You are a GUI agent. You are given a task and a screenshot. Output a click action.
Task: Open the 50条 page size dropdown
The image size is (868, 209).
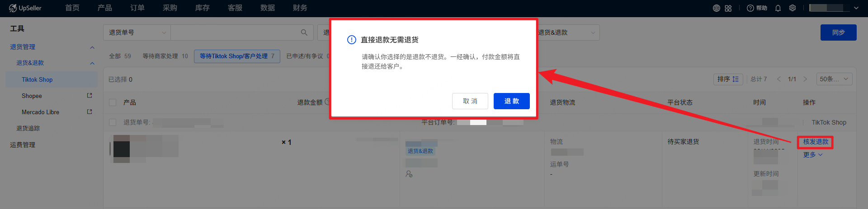tap(835, 79)
